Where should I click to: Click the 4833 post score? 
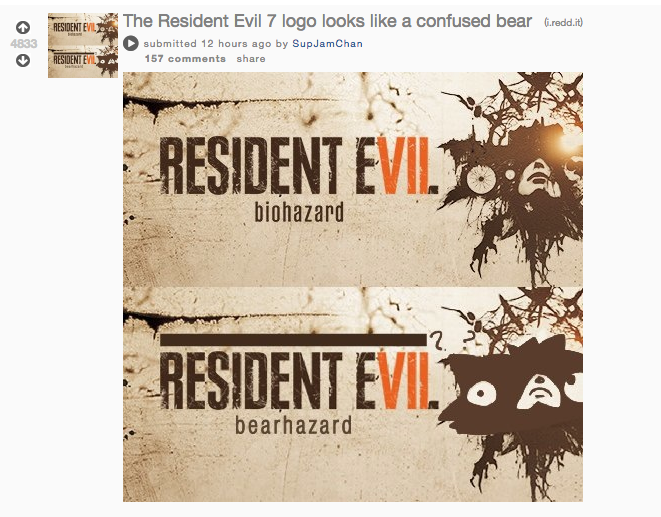(x=24, y=44)
